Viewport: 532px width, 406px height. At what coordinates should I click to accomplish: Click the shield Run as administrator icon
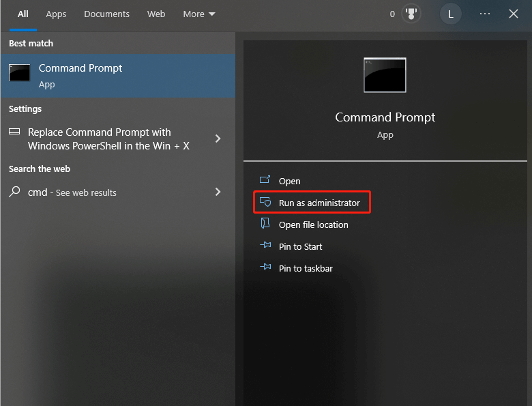265,202
